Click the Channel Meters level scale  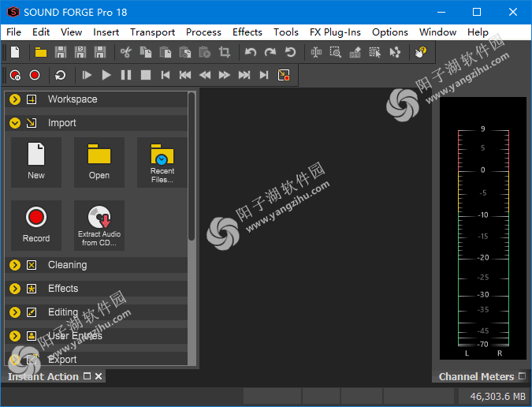pyautogui.click(x=483, y=237)
